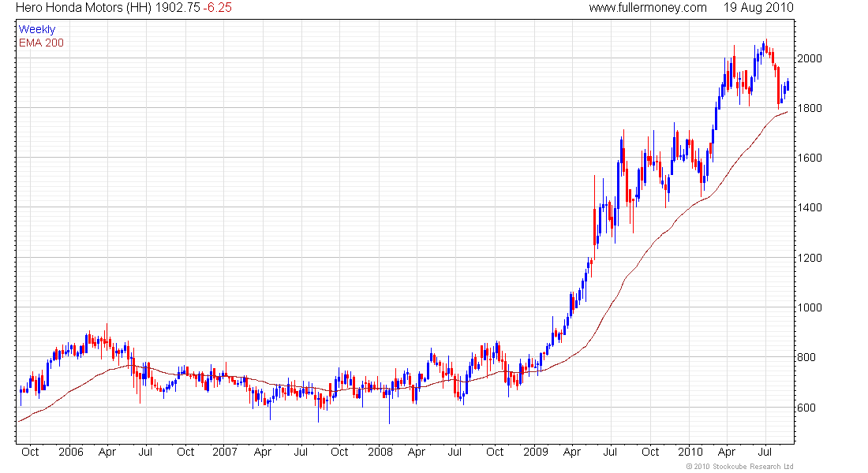Image resolution: width=868 pixels, height=473 pixels.
Task: Click the 2008 year label on time axis
Action: (x=380, y=452)
